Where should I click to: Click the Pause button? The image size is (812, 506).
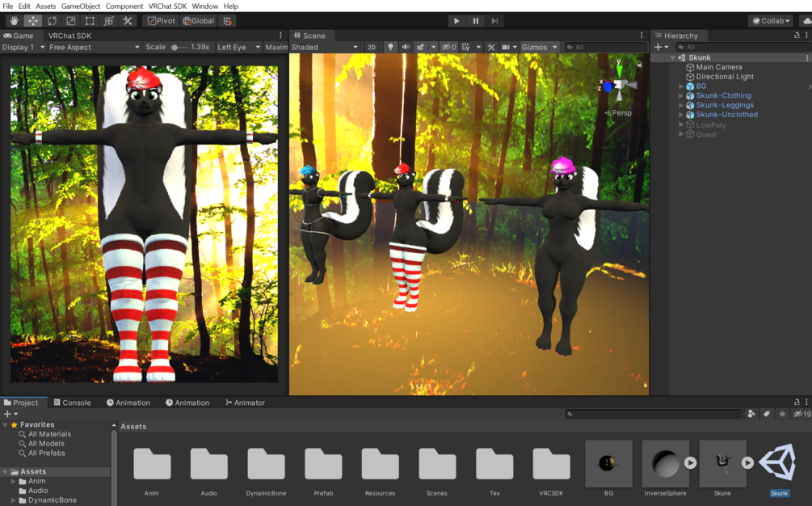click(475, 21)
